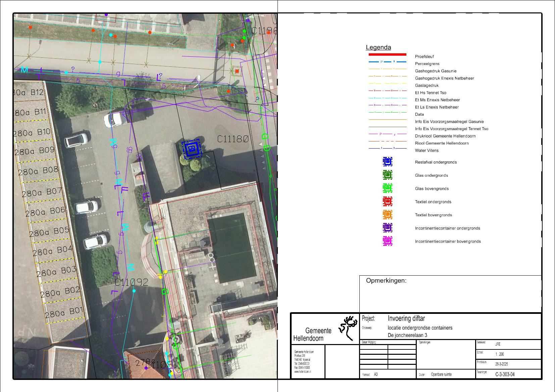Select the Invoering diftar project title
This screenshot has height=392, width=555.
[x=406, y=319]
